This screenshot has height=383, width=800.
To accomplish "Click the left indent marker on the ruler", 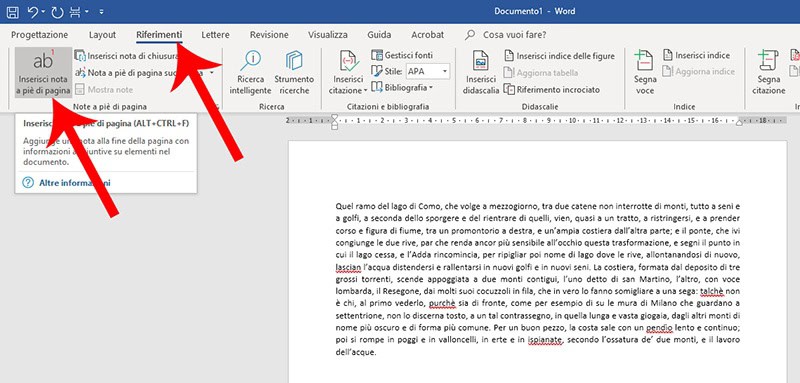I will click(334, 122).
